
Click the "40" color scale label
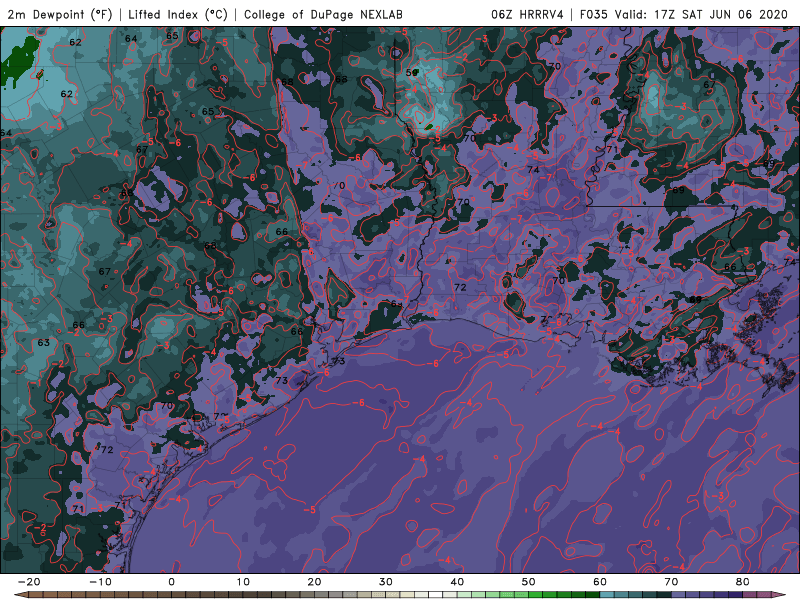[457, 582]
